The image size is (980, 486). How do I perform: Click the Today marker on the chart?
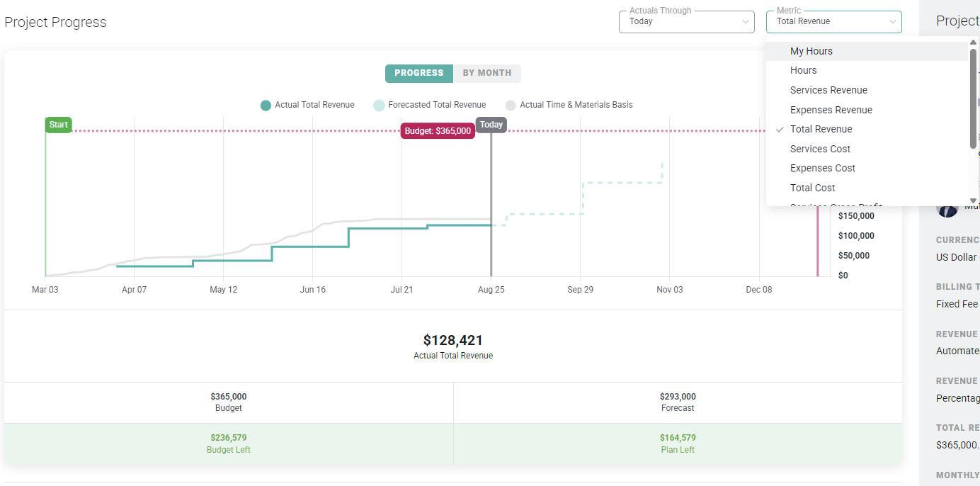pyautogui.click(x=491, y=125)
